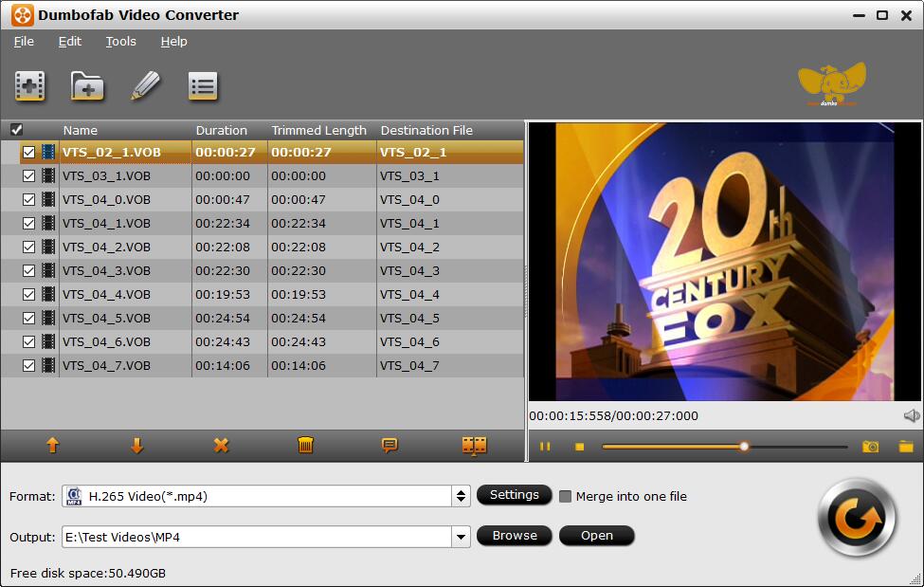Click the Destination File column header
The height and width of the screenshot is (587, 924).
[x=426, y=130]
